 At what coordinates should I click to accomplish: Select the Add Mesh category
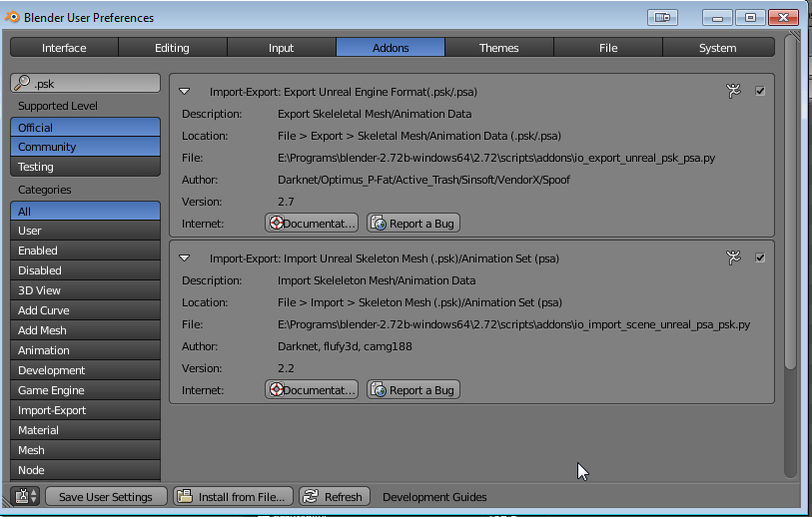coord(86,330)
